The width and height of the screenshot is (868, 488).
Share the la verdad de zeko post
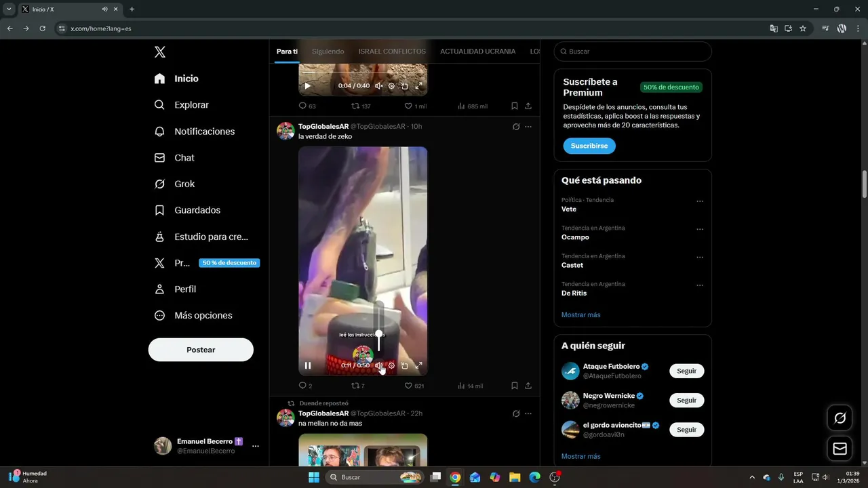(528, 386)
